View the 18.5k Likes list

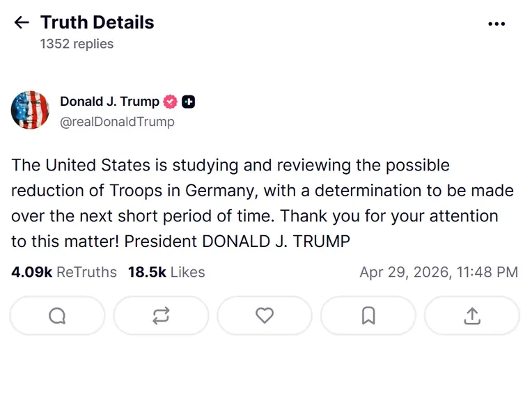pos(166,272)
